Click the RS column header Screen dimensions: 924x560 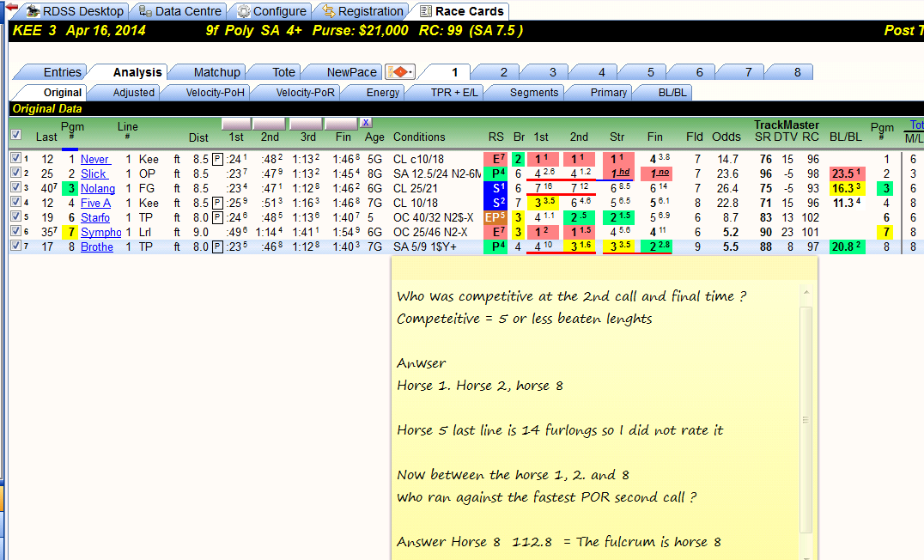[495, 137]
